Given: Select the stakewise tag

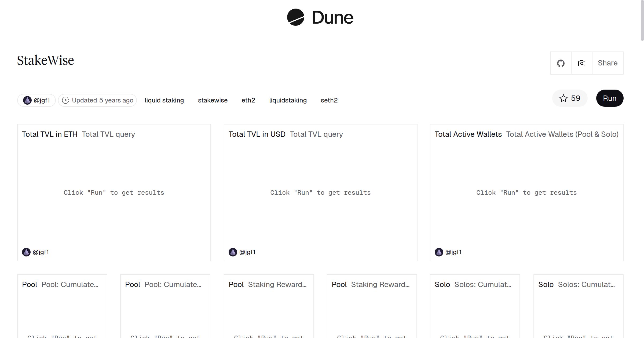Looking at the screenshot, I should [213, 100].
